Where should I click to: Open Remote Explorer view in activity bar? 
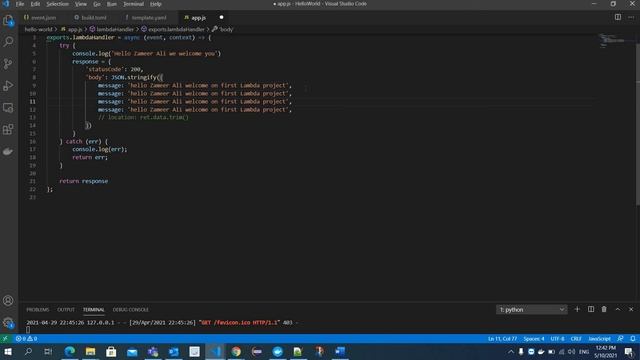point(8,108)
